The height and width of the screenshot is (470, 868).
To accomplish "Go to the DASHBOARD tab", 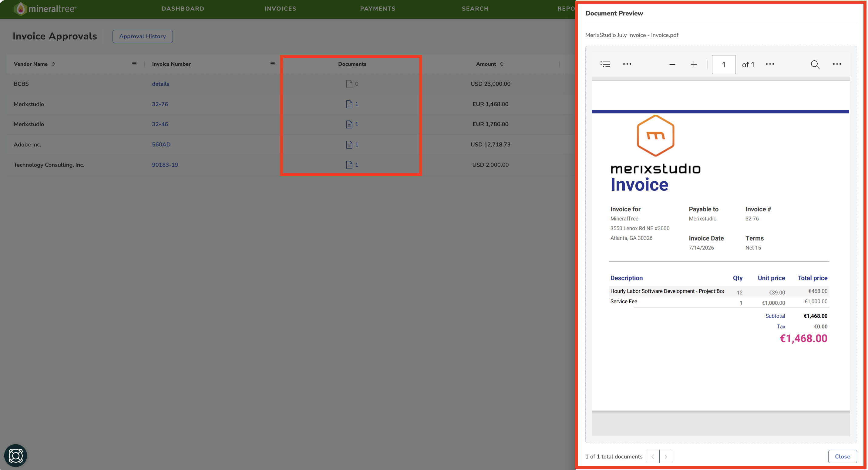I will [183, 9].
